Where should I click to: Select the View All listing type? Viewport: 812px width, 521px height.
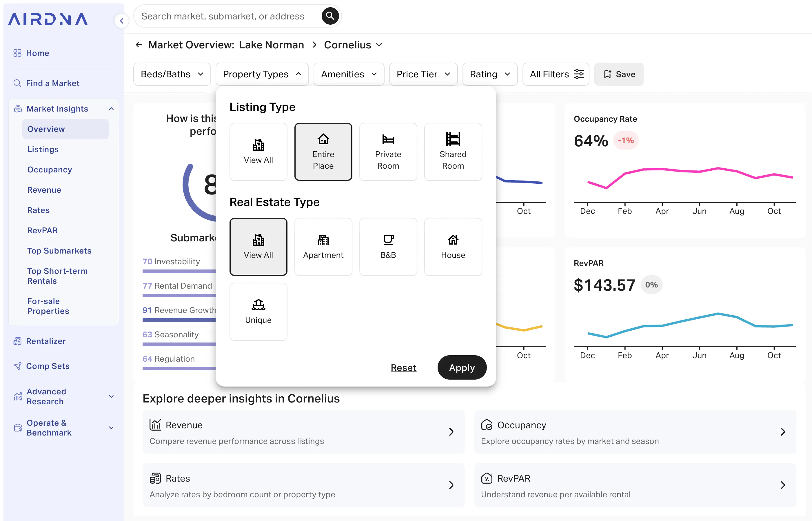258,152
